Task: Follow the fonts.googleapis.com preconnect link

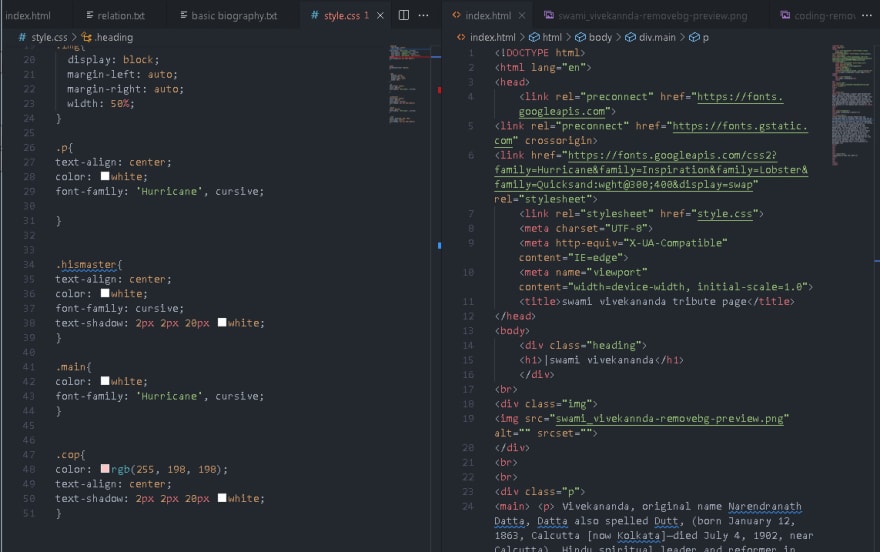Action: pos(651,104)
